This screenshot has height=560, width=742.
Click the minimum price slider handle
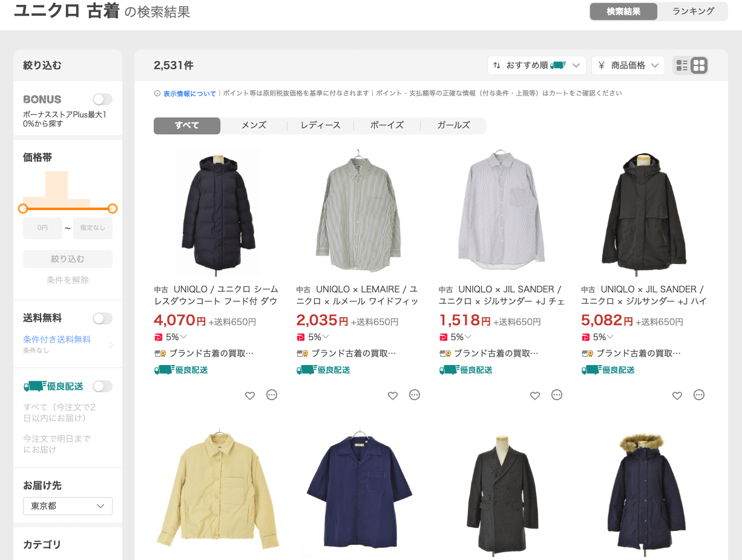23,209
